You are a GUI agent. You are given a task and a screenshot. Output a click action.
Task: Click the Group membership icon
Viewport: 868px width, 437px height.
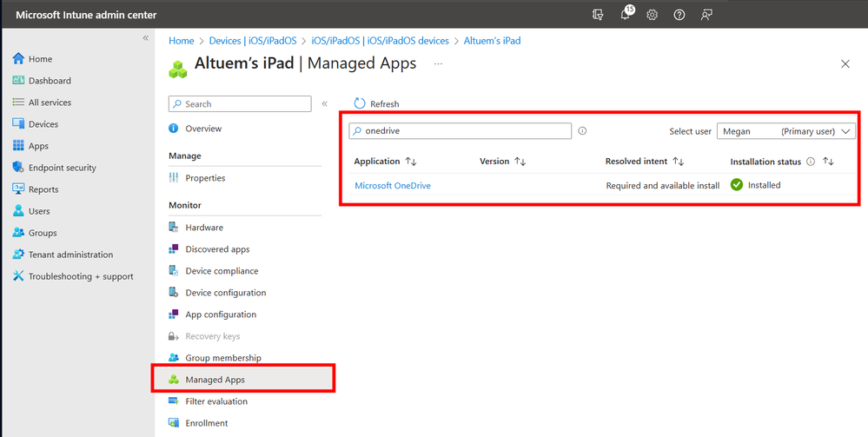coord(173,358)
